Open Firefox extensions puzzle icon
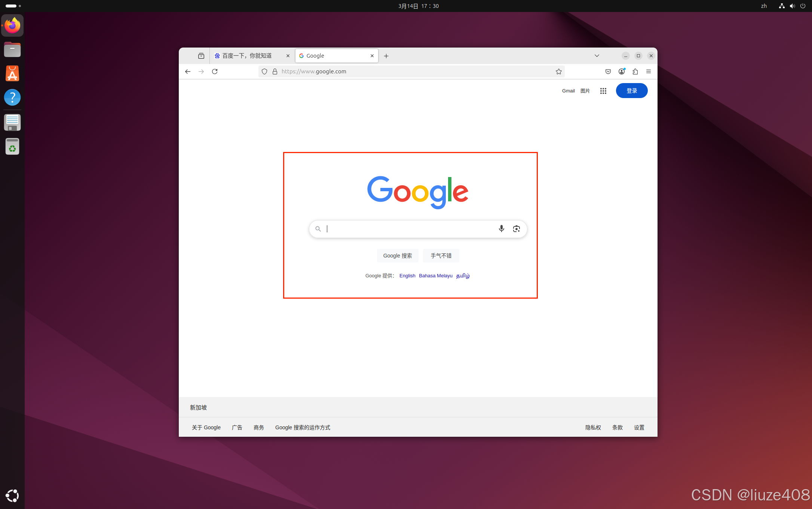Screen dimensions: 812x509 coord(635,71)
